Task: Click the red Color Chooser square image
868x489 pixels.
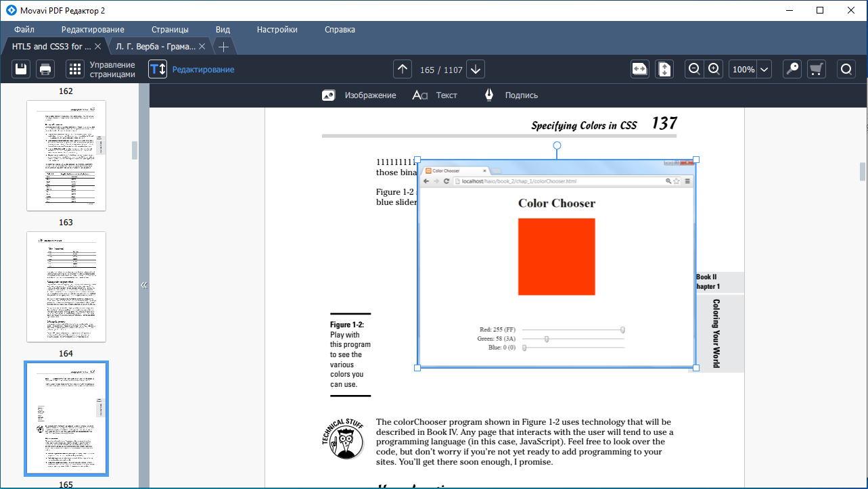Action: point(557,256)
